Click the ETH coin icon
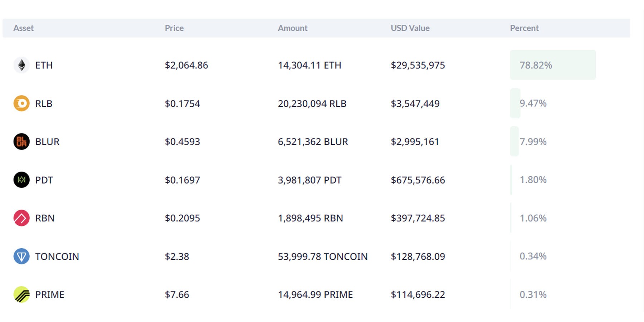The image size is (644, 322). (x=21, y=65)
